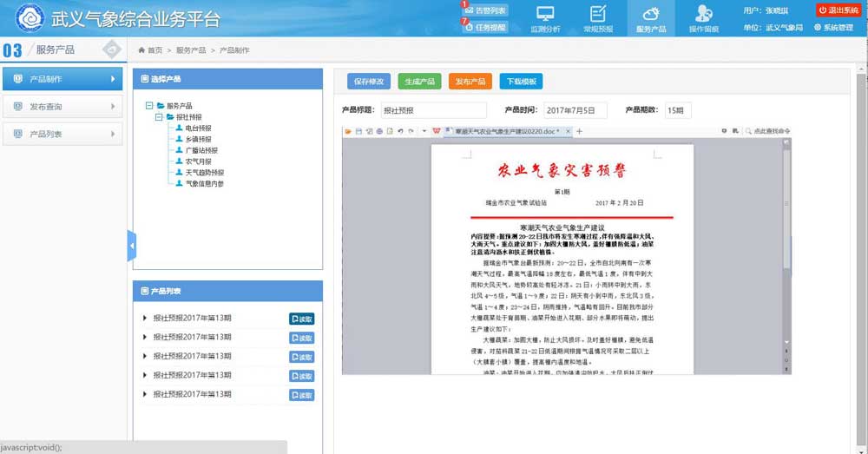The width and height of the screenshot is (868, 454).
Task: Click the 系统管理 gear icon
Action: click(x=818, y=28)
